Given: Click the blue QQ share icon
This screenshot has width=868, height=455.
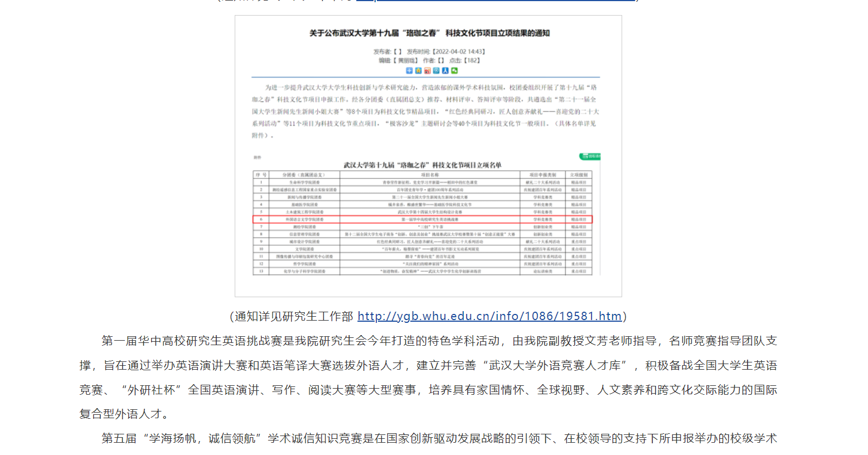Looking at the screenshot, I should point(436,71).
